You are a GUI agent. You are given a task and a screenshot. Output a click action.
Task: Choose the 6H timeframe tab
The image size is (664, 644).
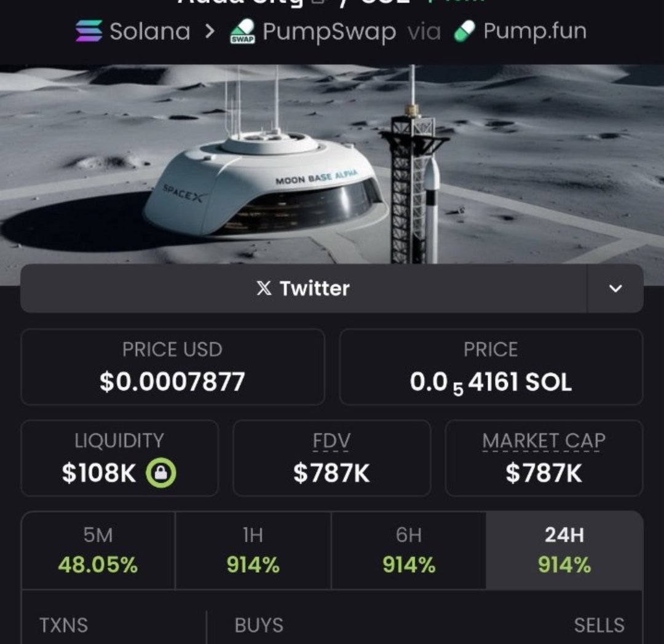point(409,550)
